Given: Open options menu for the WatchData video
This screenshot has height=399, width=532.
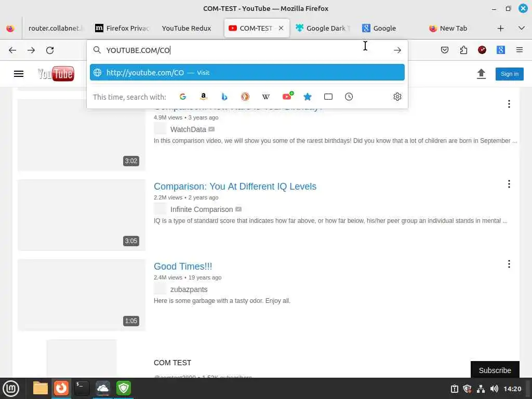Looking at the screenshot, I should 509,104.
